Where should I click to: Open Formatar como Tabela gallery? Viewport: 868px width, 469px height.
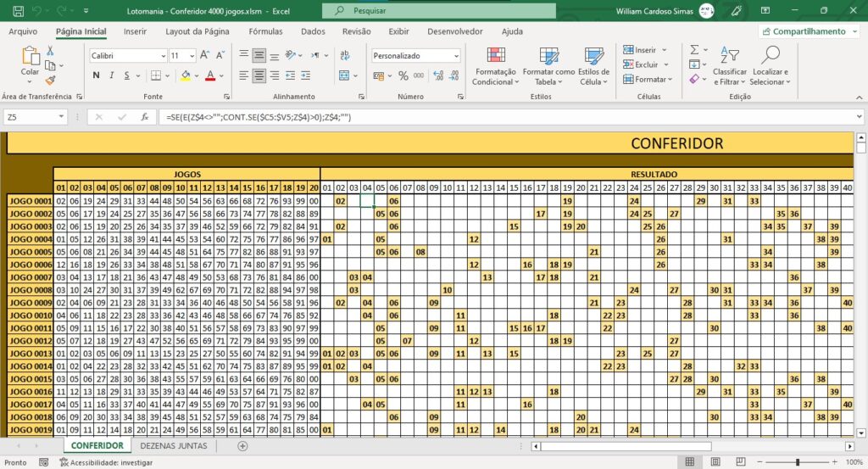[548, 66]
